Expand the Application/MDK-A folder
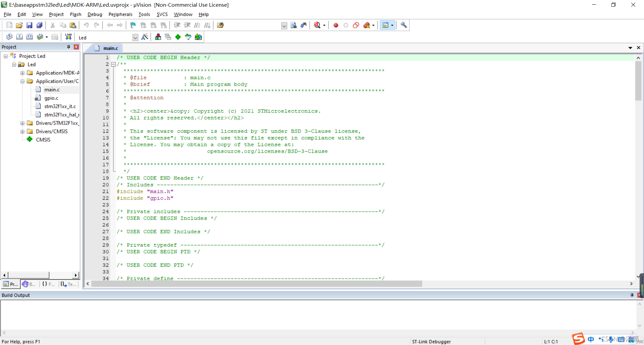 point(22,73)
